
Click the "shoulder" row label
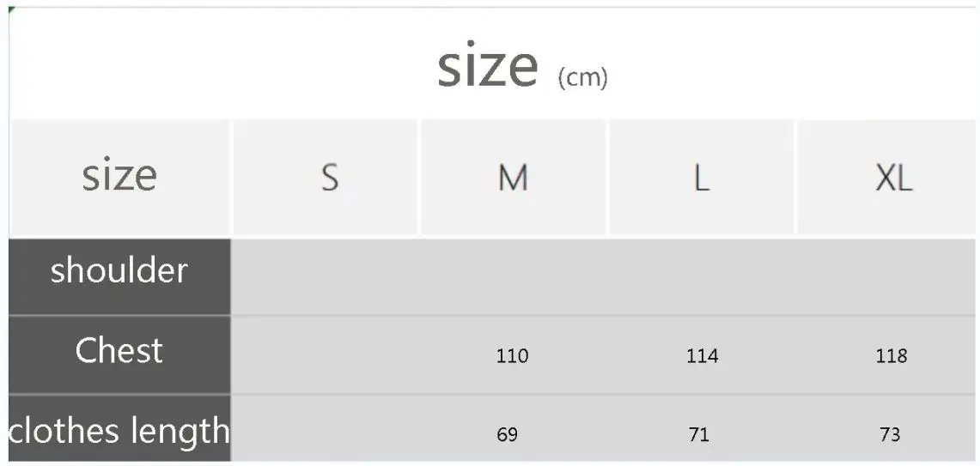119,270
